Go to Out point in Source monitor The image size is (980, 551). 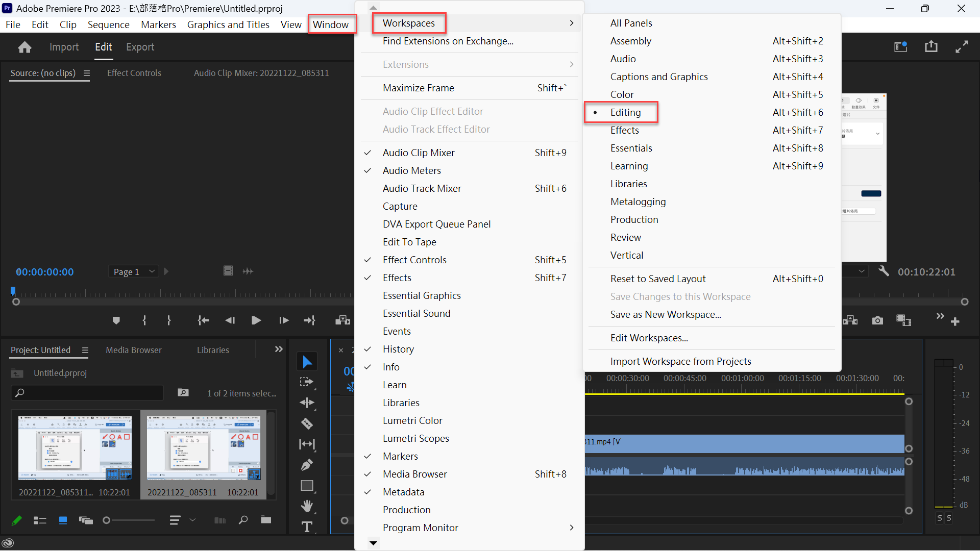tap(310, 320)
